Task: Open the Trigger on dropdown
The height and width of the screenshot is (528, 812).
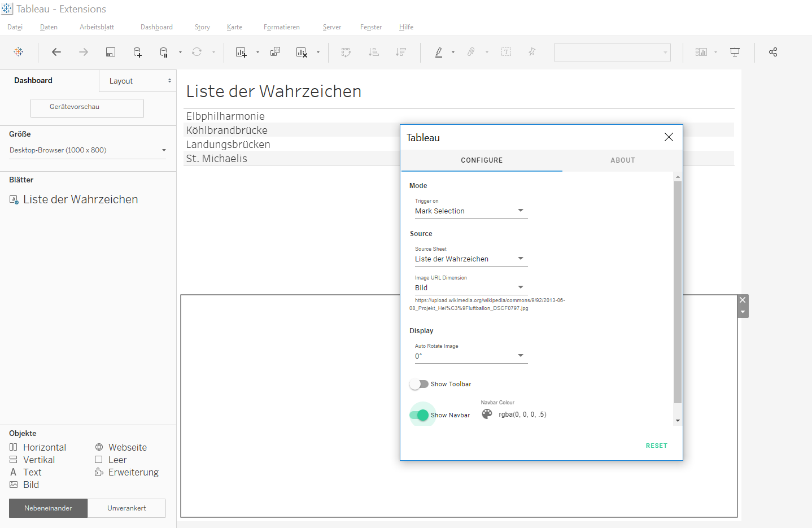Action: (x=471, y=211)
